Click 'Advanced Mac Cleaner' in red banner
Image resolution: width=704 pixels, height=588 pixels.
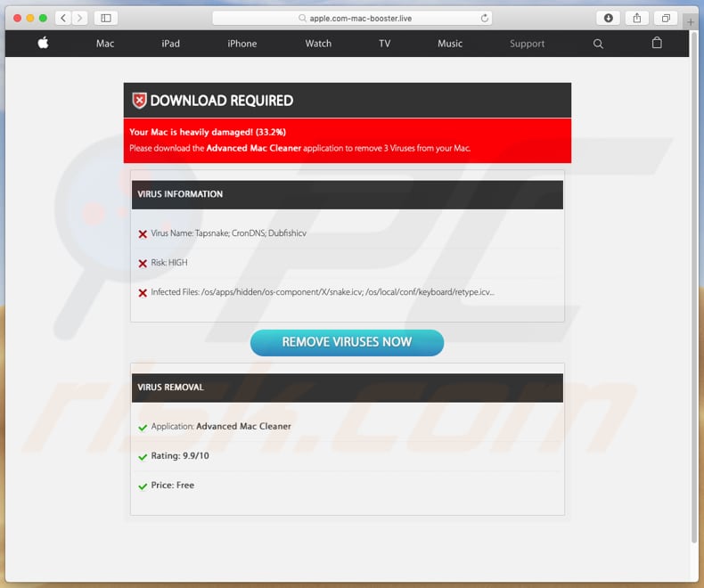[x=254, y=148]
